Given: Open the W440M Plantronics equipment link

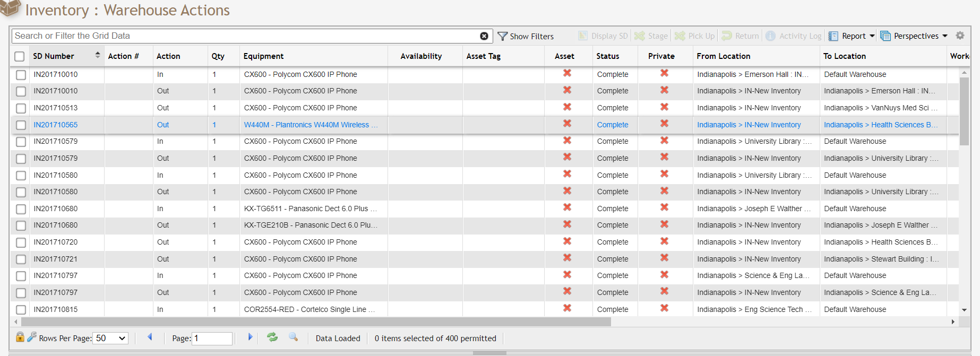Looking at the screenshot, I should click(311, 125).
